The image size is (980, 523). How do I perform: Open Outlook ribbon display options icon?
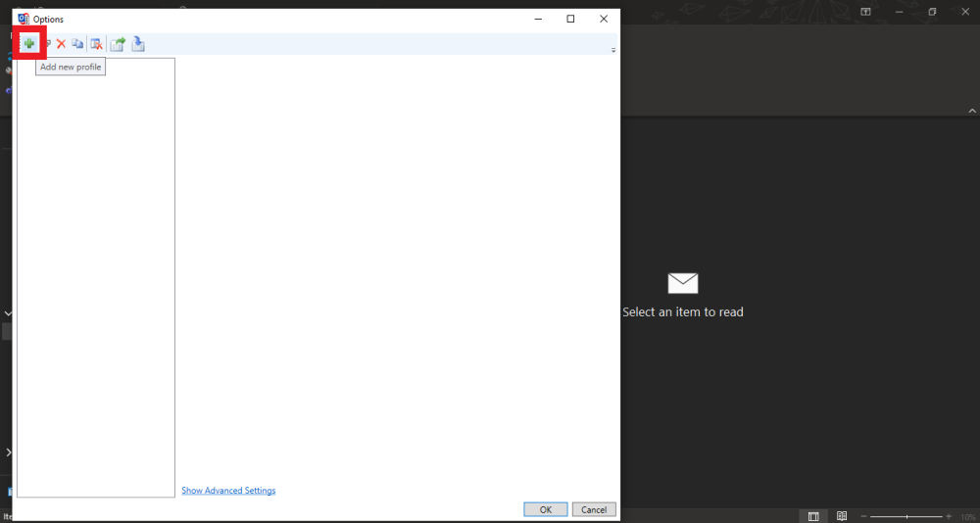[865, 12]
